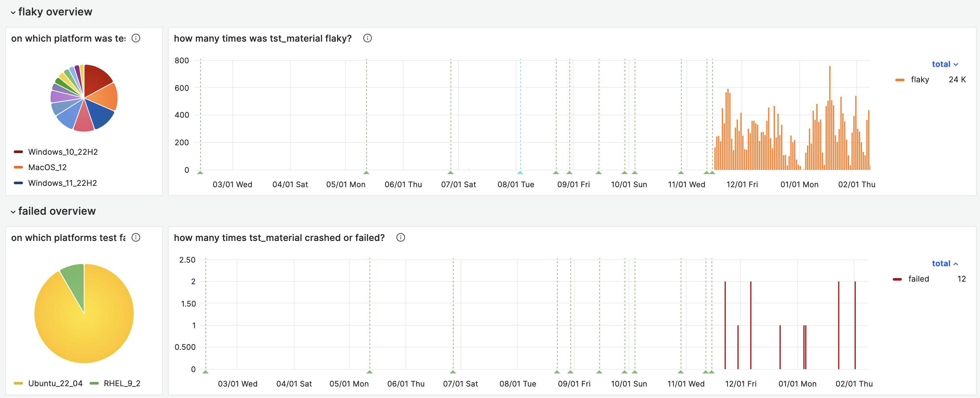
Task: Toggle RHEL_9_2 legend entry
Action: 122,383
